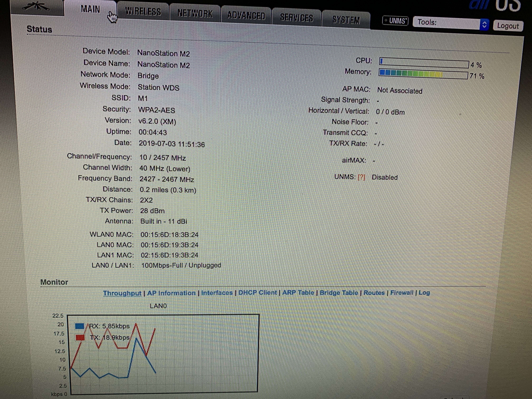Open the NETWORK tab
The height and width of the screenshot is (399, 532).
[195, 13]
